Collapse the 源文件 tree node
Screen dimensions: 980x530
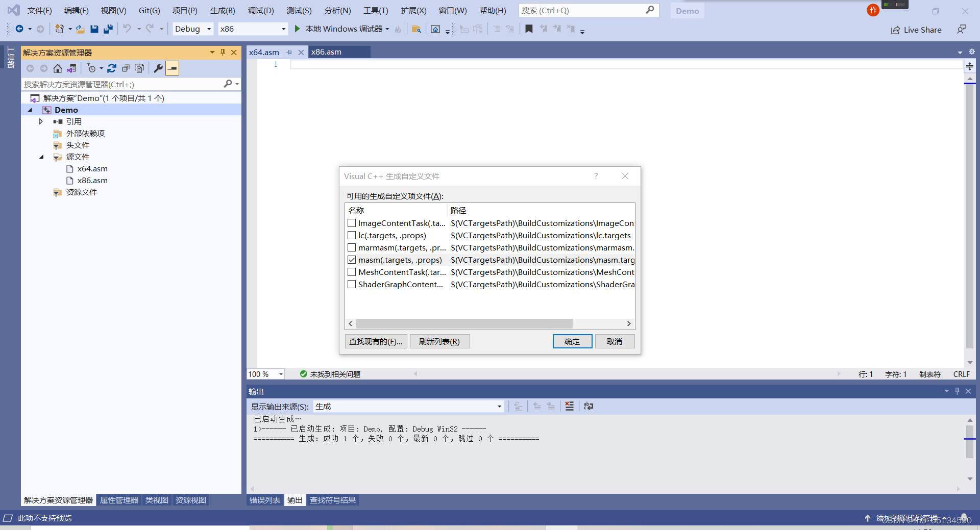(x=41, y=157)
